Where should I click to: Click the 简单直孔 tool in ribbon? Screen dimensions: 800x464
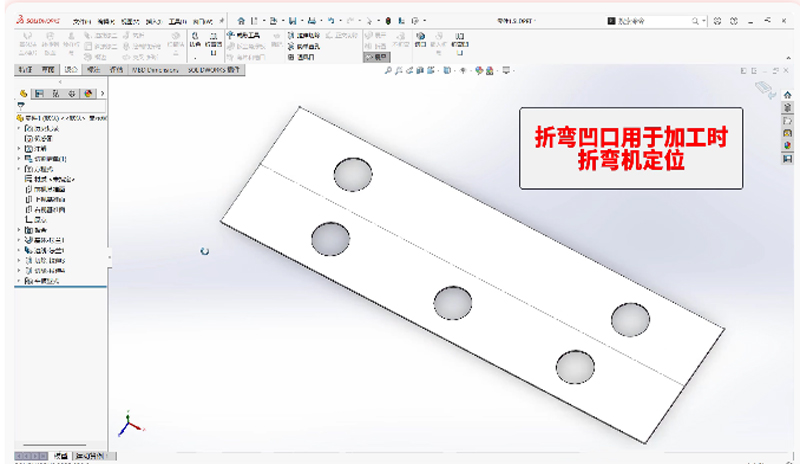pyautogui.click(x=305, y=46)
